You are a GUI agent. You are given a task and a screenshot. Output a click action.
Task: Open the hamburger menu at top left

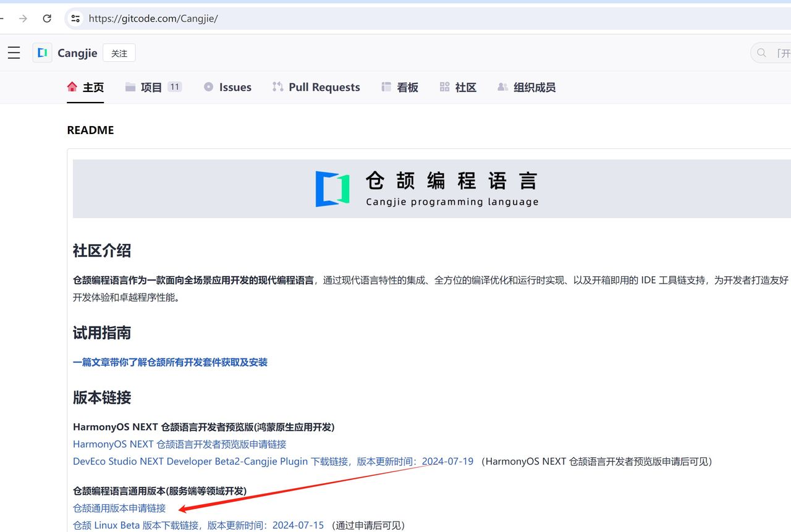coord(14,53)
